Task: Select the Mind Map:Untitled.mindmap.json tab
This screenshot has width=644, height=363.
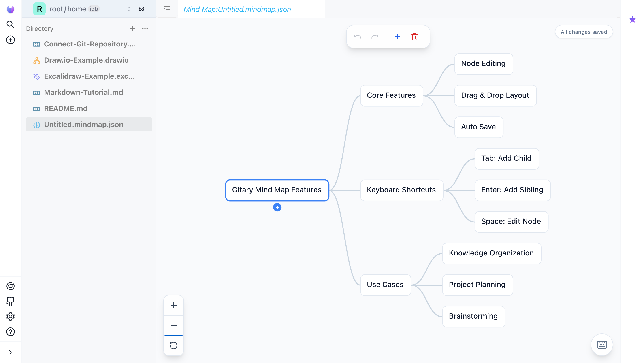Action: [x=251, y=9]
